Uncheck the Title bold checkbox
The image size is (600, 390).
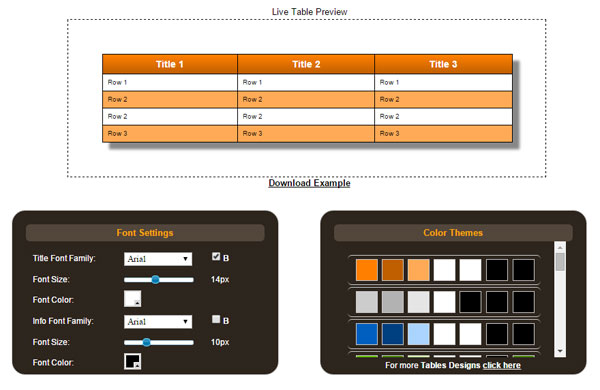tap(216, 256)
